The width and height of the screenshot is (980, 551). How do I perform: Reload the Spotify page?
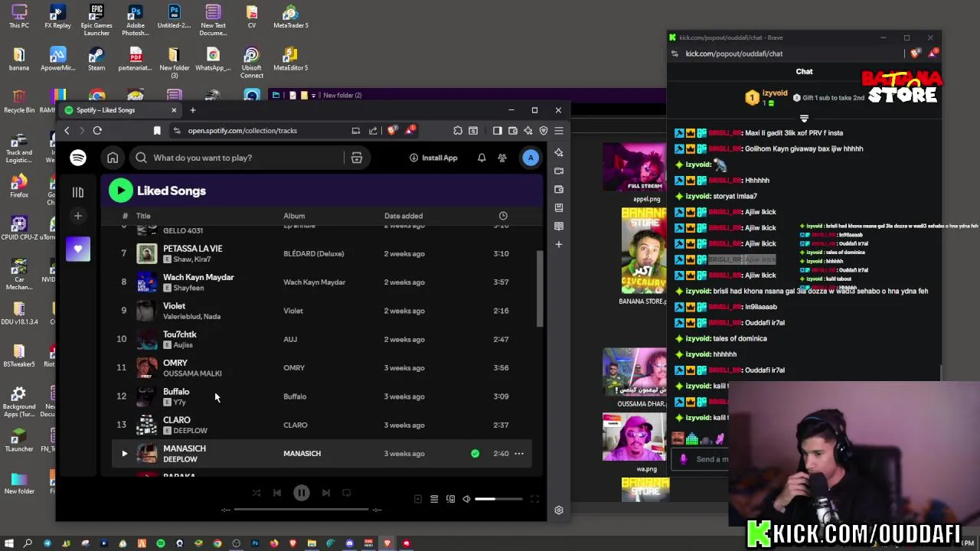(x=97, y=131)
